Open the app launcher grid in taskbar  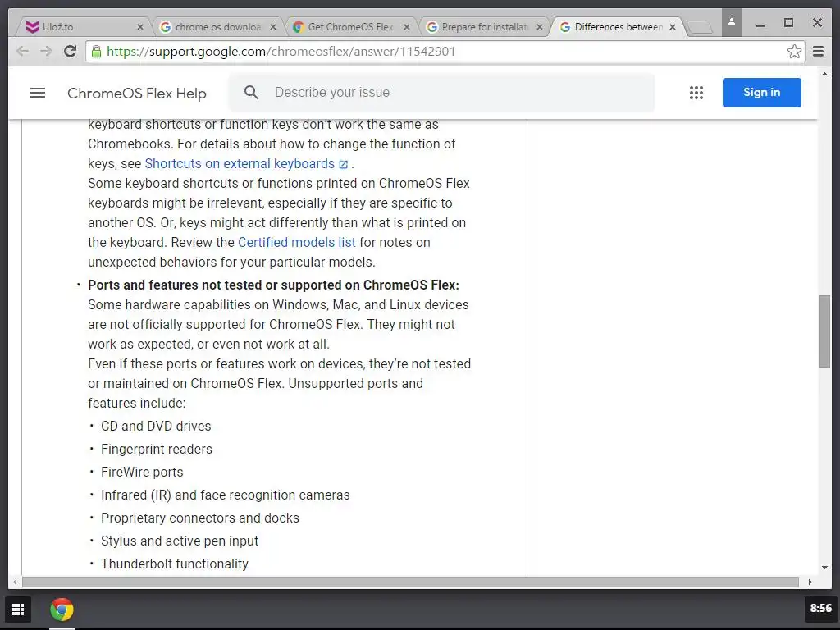(18, 609)
